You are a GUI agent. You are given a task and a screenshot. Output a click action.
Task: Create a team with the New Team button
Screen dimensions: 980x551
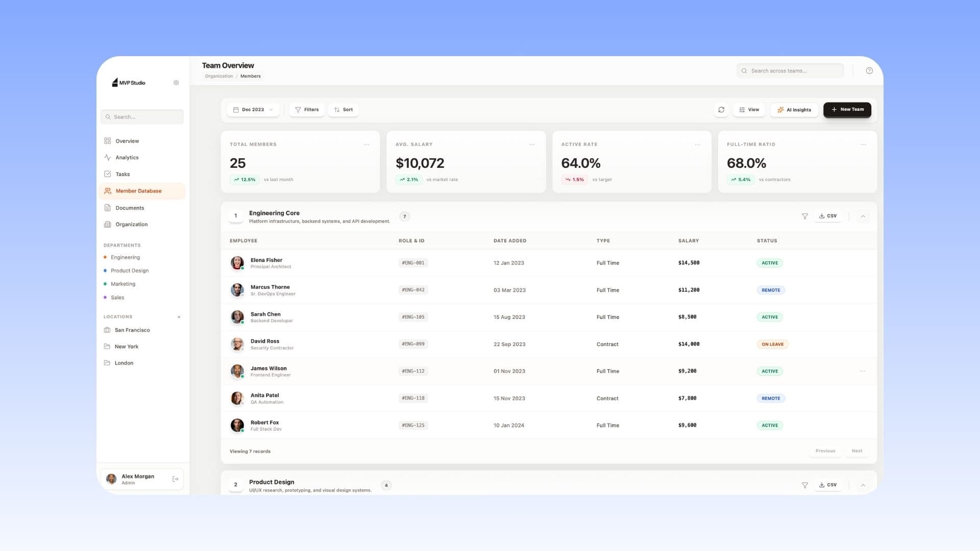coord(847,109)
